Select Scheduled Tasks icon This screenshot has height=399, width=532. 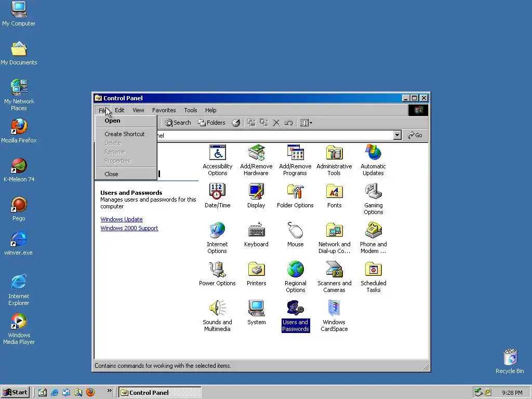tap(373, 277)
